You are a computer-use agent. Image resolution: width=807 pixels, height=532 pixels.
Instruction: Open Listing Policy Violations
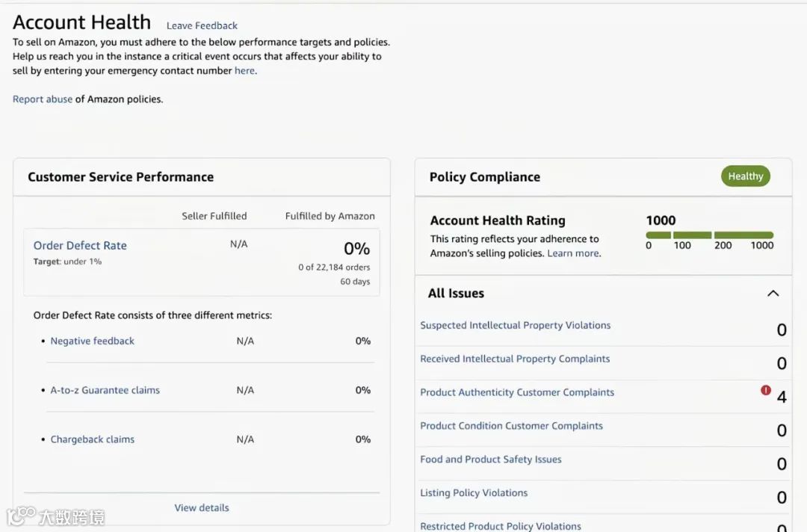click(474, 493)
